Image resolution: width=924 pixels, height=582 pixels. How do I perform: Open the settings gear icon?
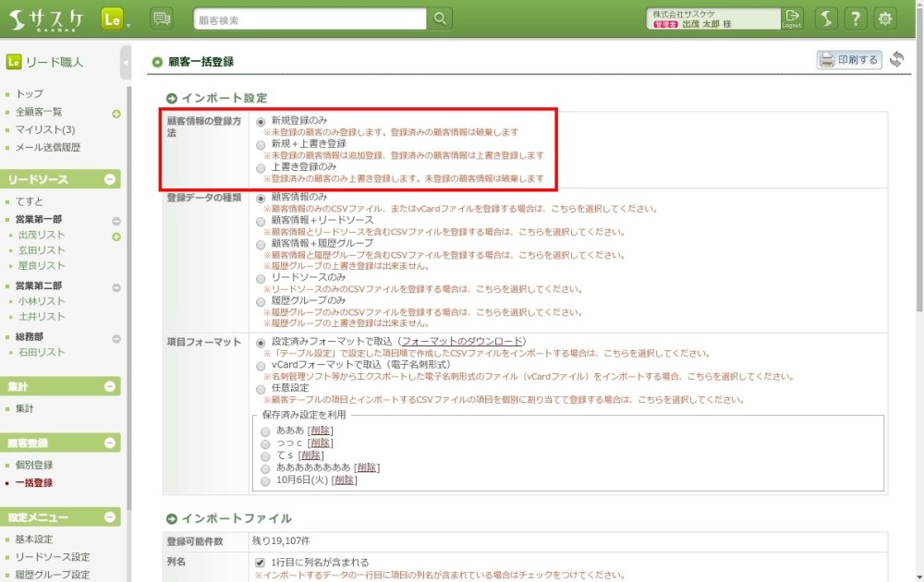[x=885, y=18]
